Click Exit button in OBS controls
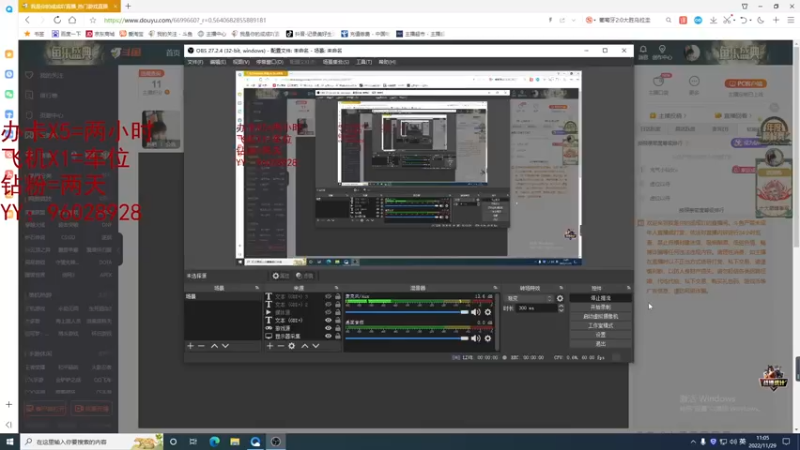 click(601, 344)
